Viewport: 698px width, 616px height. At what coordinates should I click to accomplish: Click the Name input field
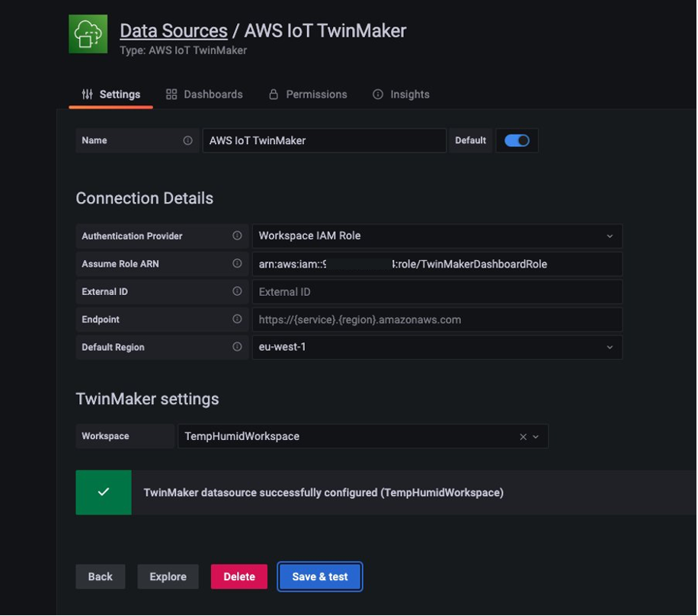tap(324, 140)
